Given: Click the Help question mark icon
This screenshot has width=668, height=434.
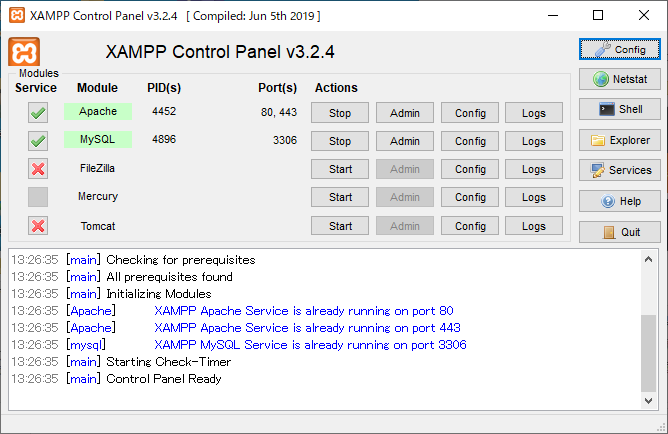Looking at the screenshot, I should tap(607, 202).
